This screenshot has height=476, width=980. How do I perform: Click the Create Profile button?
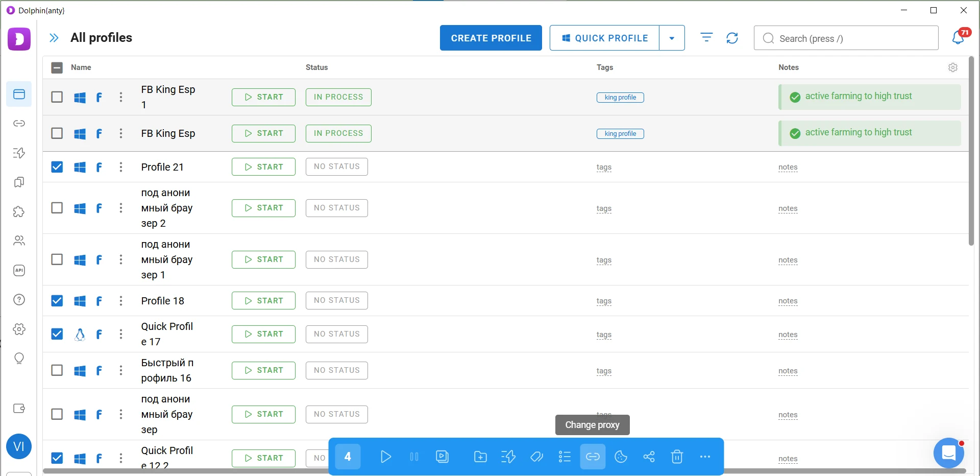(491, 38)
